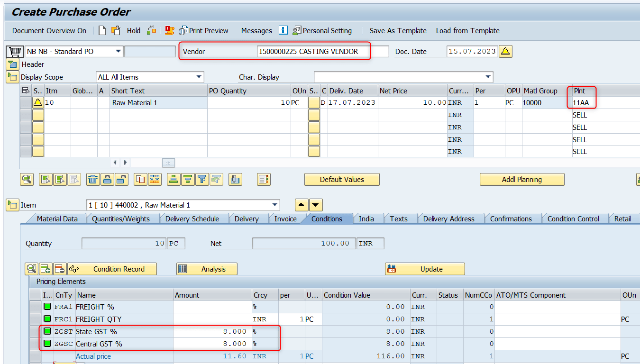Click the Unlock item open padlock icon
Image resolution: width=640 pixels, height=364 pixels.
[x=122, y=179]
